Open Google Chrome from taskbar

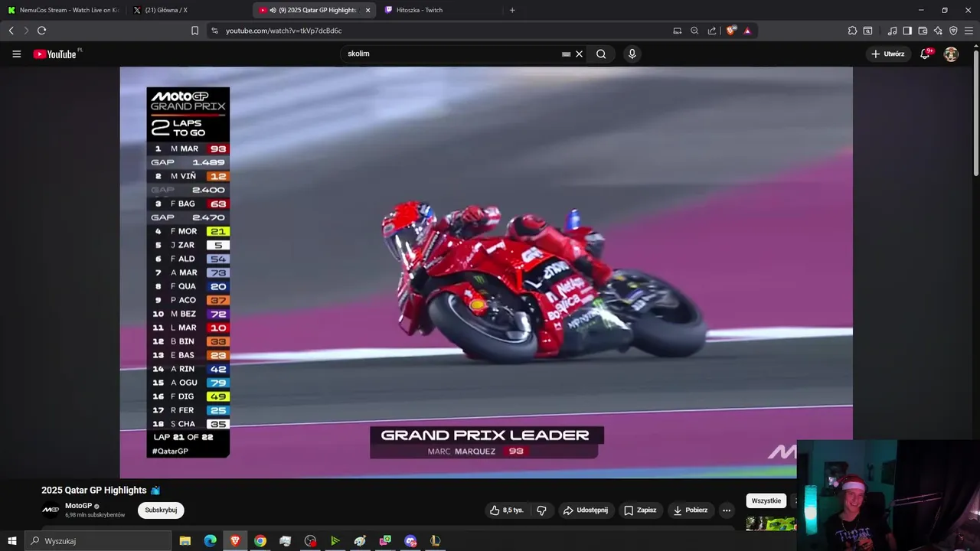(x=260, y=541)
